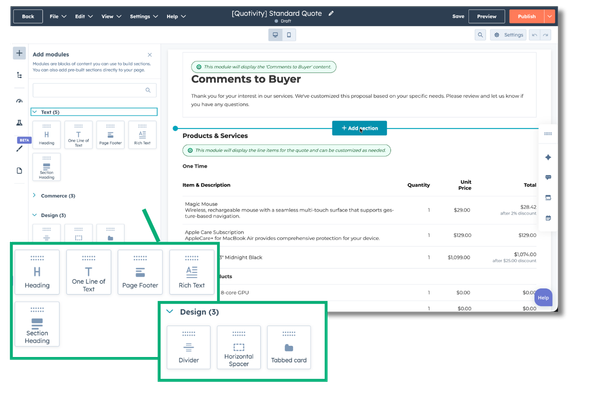The height and width of the screenshot is (400, 600).
Task: Open the File menu
Action: point(55,17)
